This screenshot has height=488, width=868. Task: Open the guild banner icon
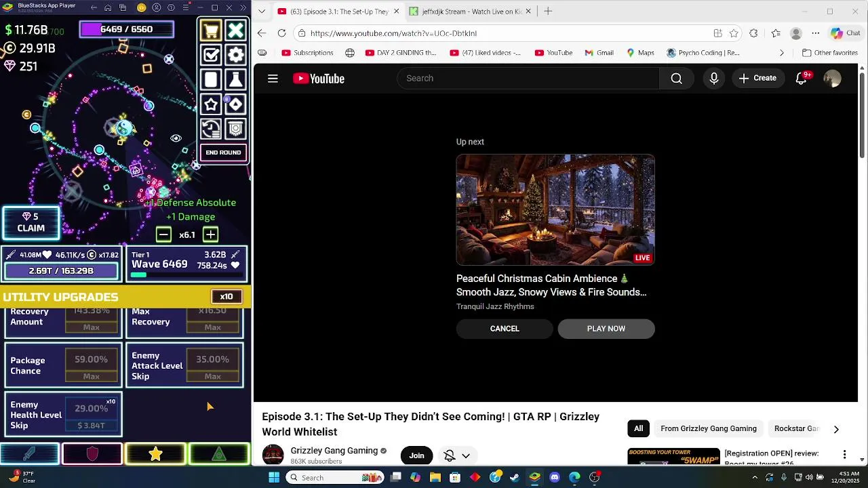tap(235, 129)
